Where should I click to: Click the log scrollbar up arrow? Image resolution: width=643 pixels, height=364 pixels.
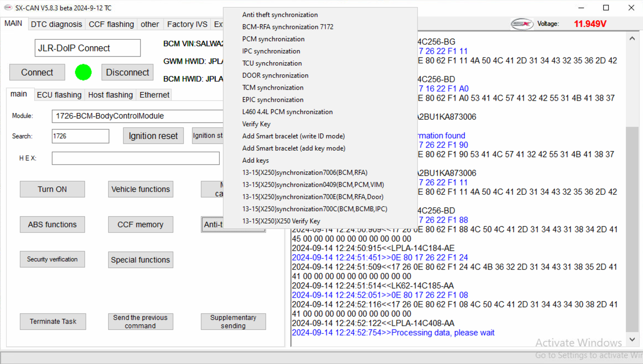click(632, 39)
